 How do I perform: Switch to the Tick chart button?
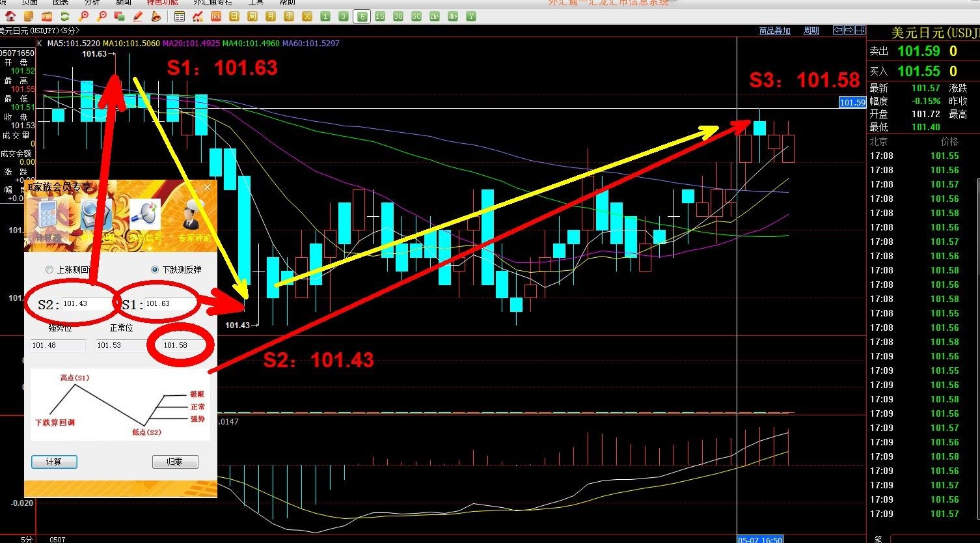(216, 16)
